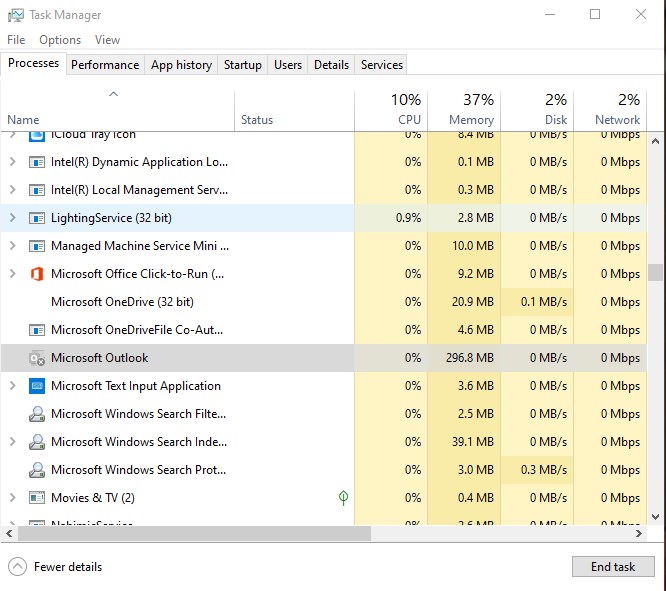The width and height of the screenshot is (666, 591).
Task: Select the Movies & TV (2) process name
Action: click(x=93, y=498)
